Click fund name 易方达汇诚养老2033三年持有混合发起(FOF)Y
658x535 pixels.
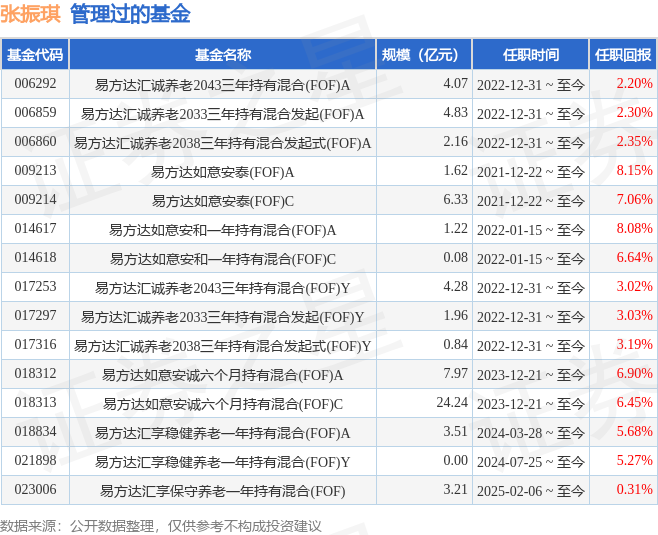(222, 317)
